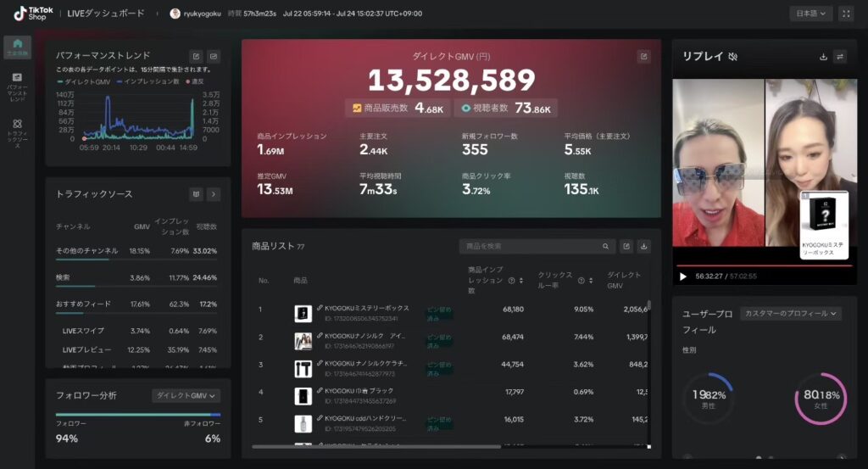Click the pinned product card in replay

[824, 225]
